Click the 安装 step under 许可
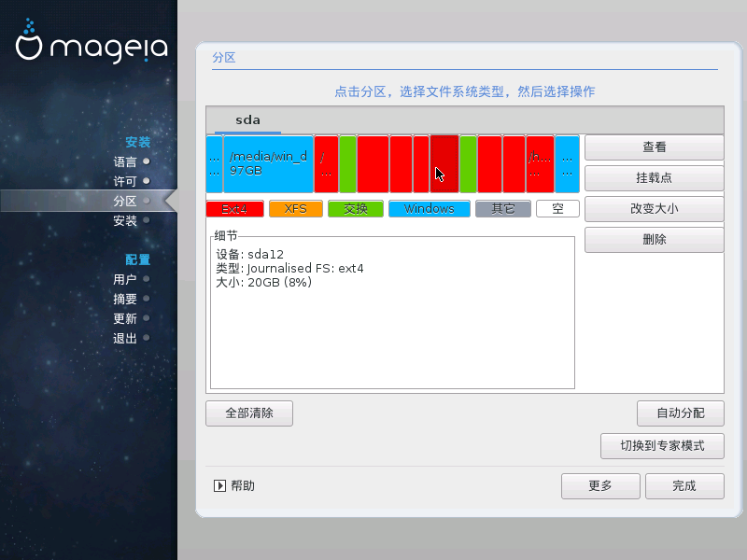Screen dimensions: 747x560 click(125, 220)
